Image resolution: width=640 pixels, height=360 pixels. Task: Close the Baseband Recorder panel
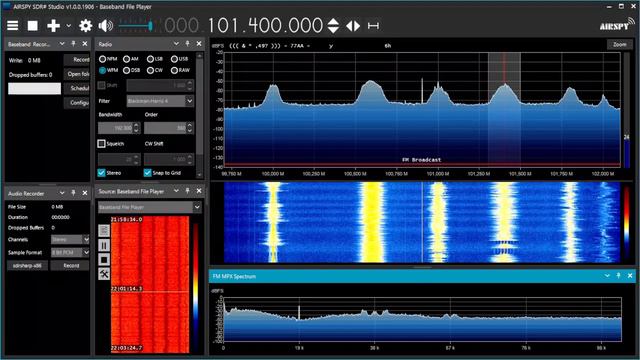(85, 44)
